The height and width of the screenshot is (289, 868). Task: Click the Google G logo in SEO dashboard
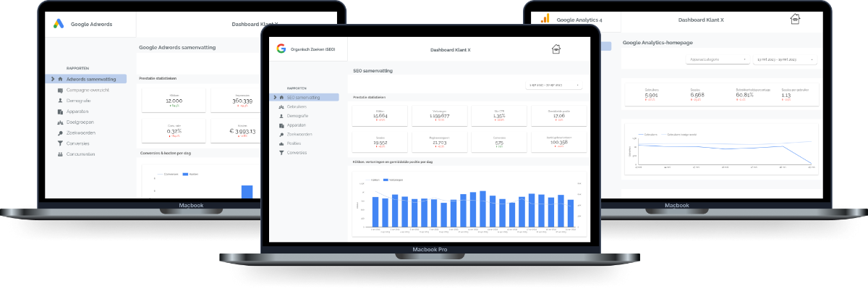(x=281, y=49)
